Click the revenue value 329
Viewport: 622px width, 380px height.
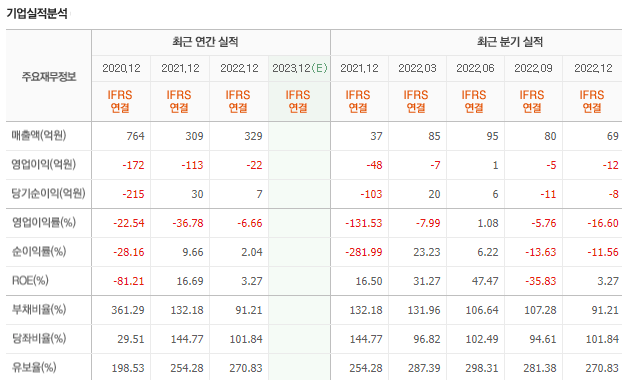pyautogui.click(x=253, y=136)
